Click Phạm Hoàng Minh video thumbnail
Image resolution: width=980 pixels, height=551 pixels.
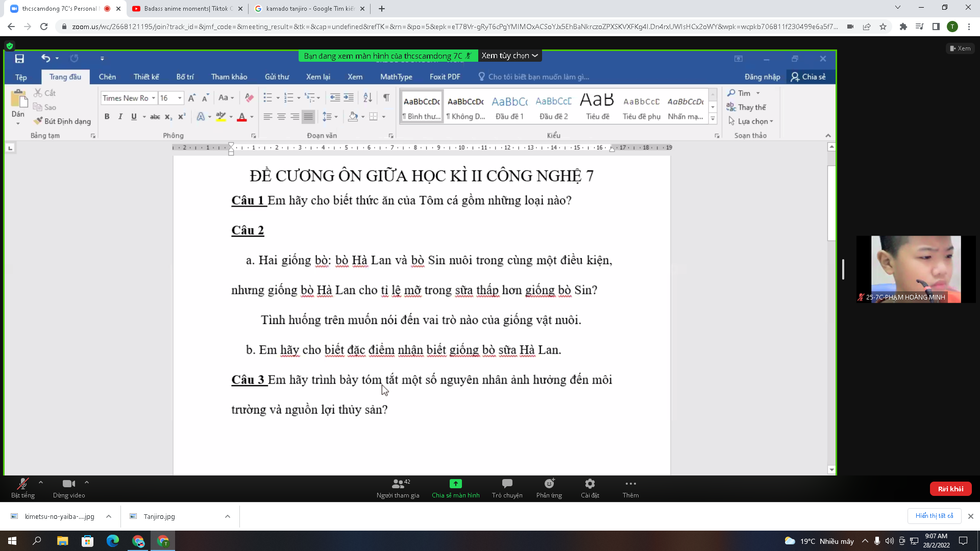(916, 269)
